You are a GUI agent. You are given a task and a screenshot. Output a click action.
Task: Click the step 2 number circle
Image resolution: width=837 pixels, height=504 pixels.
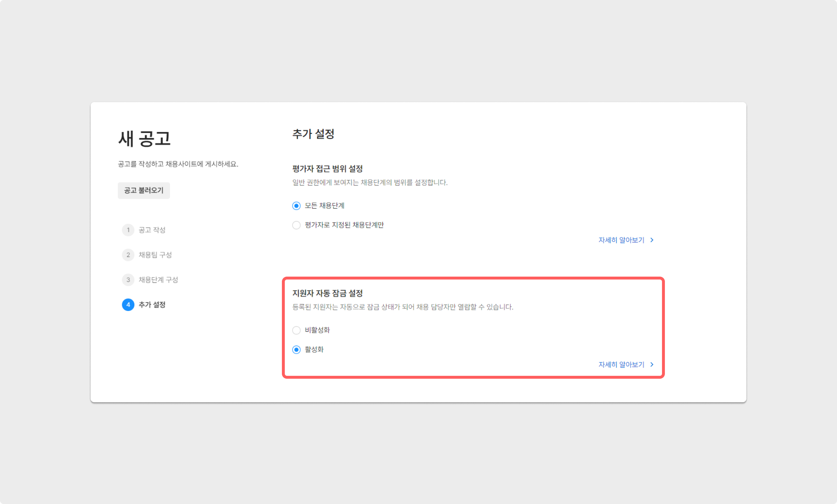tap(128, 255)
